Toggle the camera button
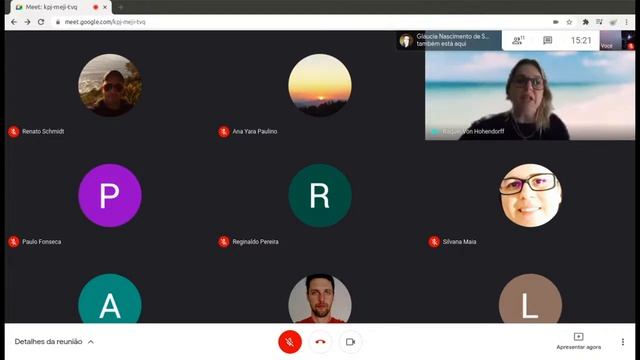 pos(350,342)
